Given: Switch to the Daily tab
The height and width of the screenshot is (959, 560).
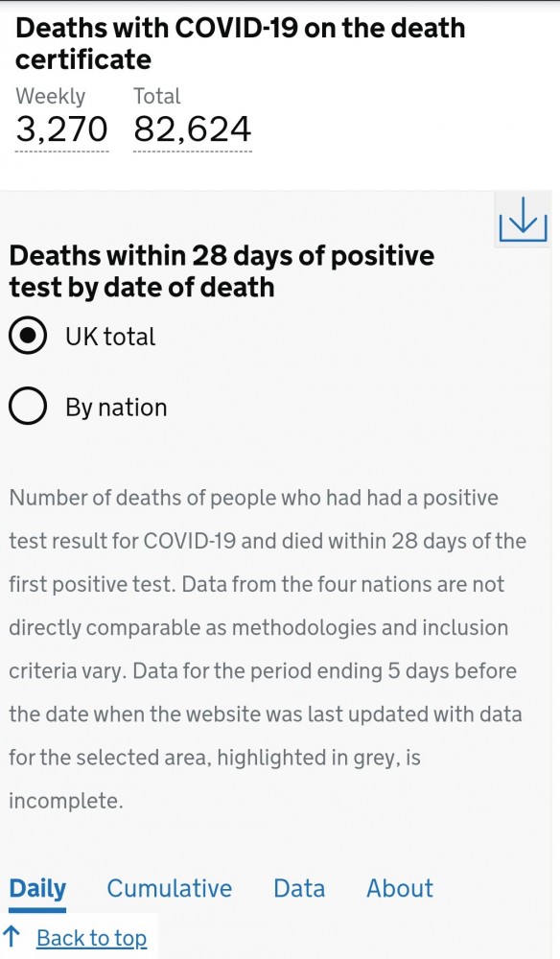Looking at the screenshot, I should pos(37,889).
